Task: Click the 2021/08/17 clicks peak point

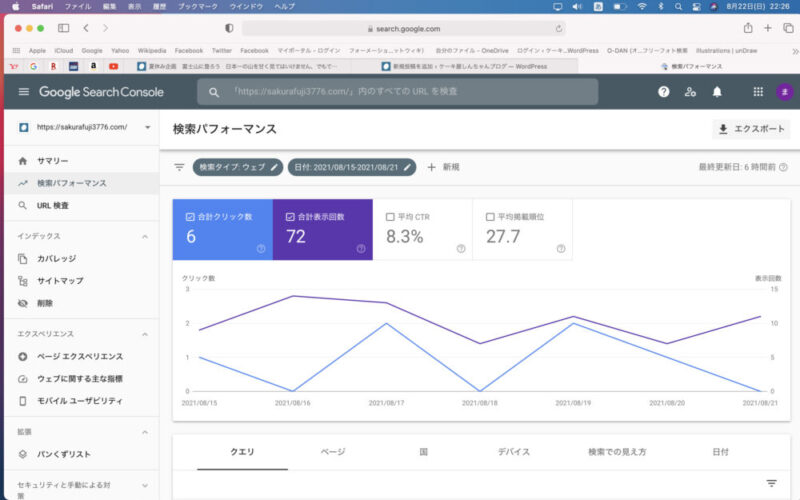Action: tap(386, 323)
